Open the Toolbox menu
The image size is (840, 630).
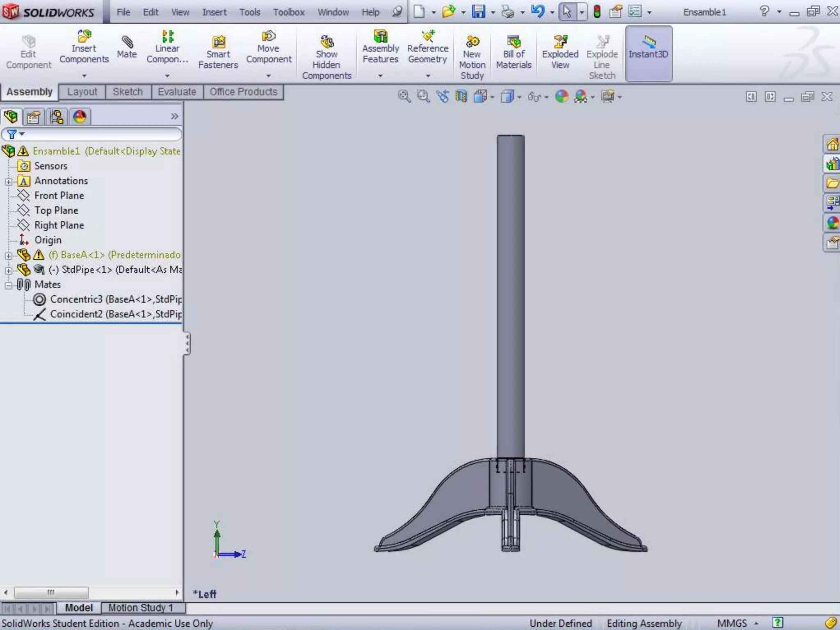pyautogui.click(x=289, y=12)
